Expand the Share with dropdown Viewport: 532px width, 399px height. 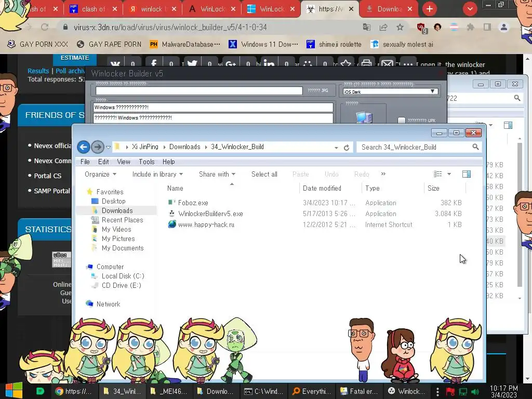(x=217, y=174)
